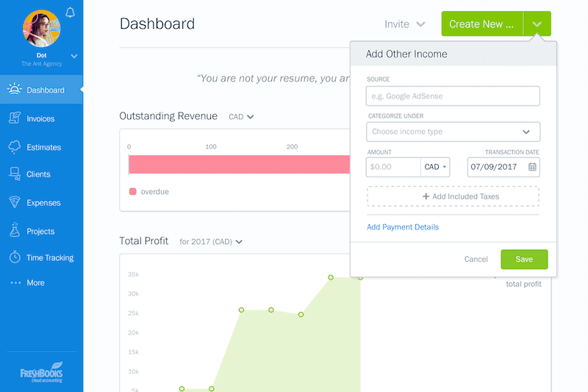Open Outstanding Revenue CAD currency dropdown
588x392 pixels.
pyautogui.click(x=240, y=116)
